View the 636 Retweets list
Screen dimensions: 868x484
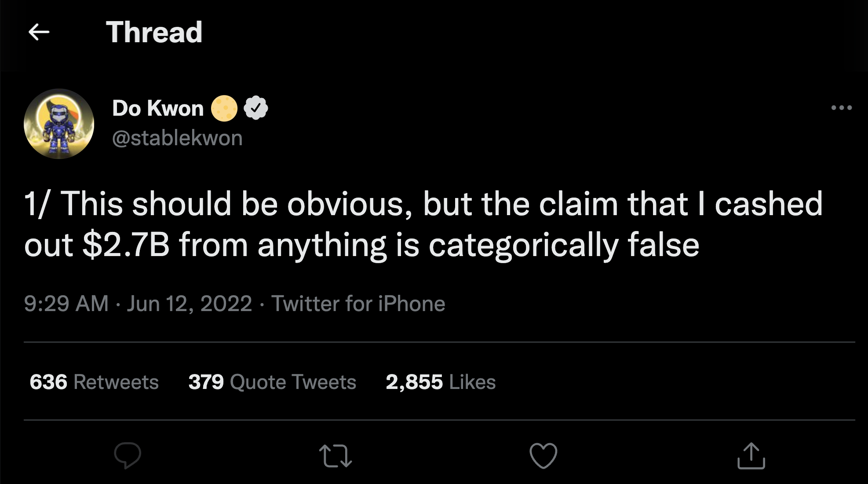94,382
